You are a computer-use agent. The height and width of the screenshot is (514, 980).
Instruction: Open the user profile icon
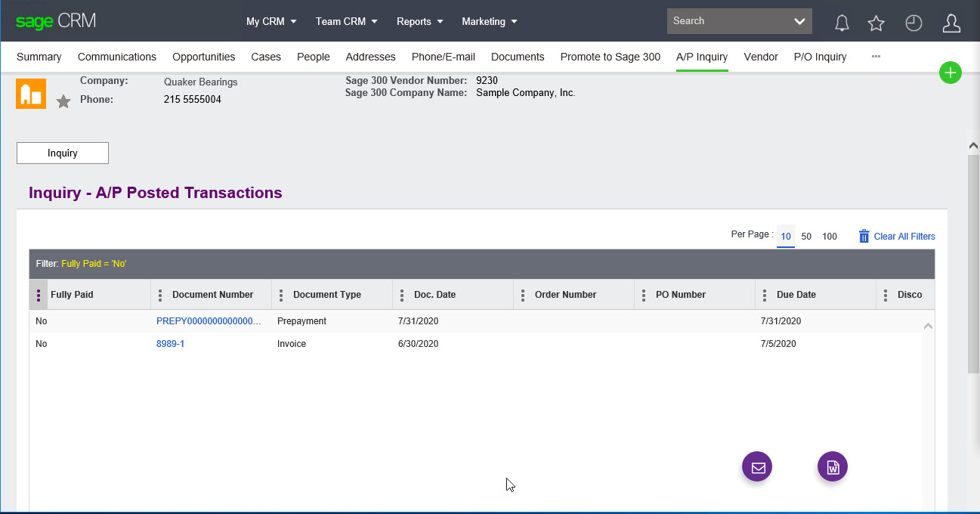pos(951,23)
